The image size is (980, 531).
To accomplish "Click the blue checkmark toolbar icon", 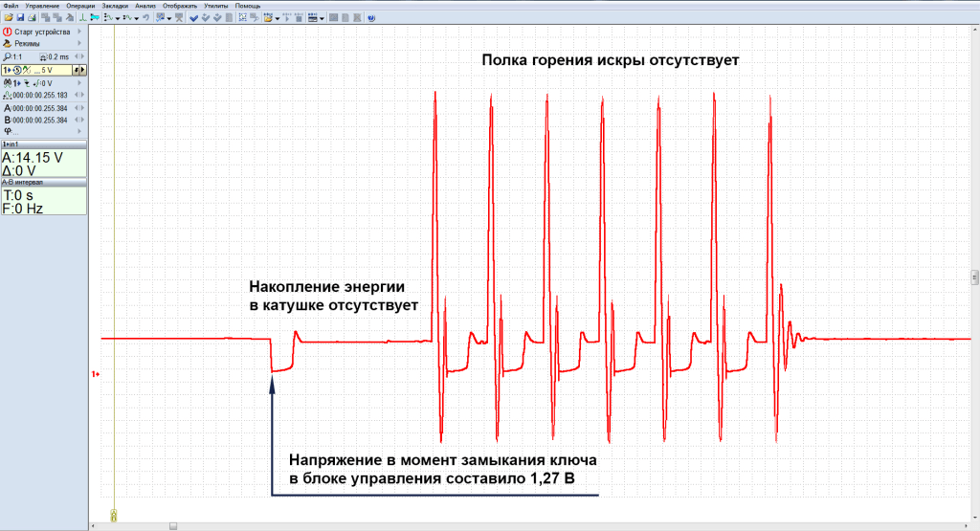I will pyautogui.click(x=194, y=17).
